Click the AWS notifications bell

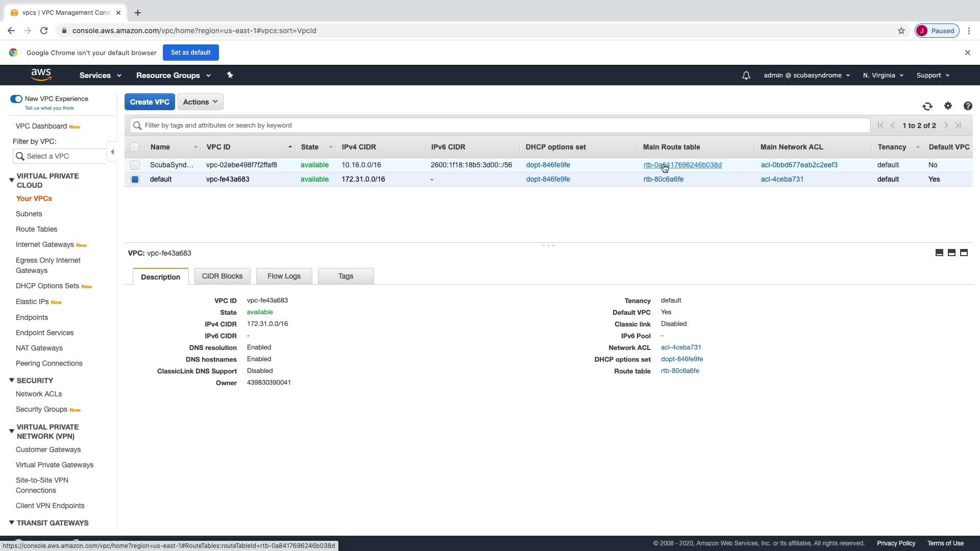tap(746, 76)
